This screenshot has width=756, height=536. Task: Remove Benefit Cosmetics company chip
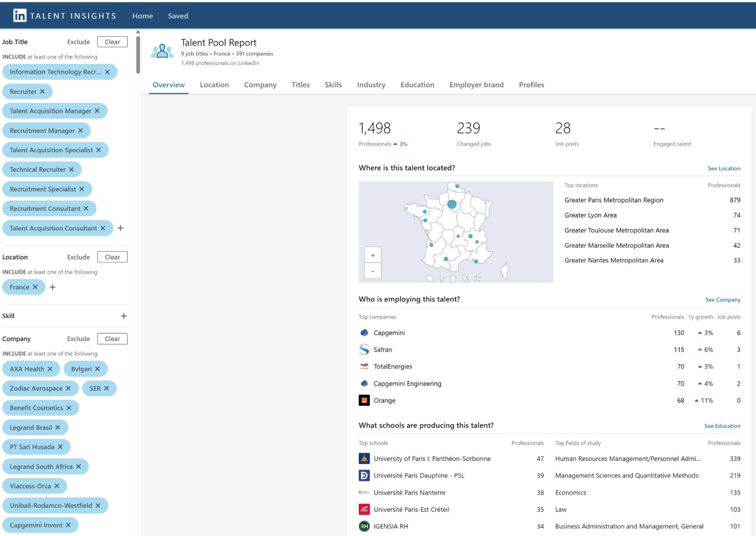[69, 408]
